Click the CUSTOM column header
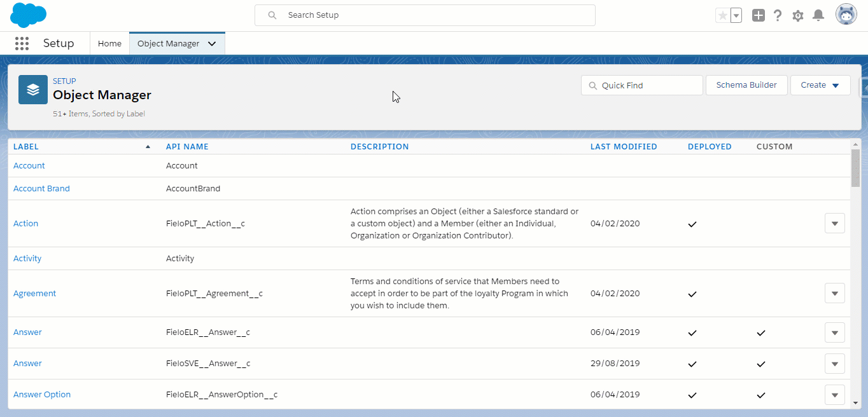 click(774, 146)
